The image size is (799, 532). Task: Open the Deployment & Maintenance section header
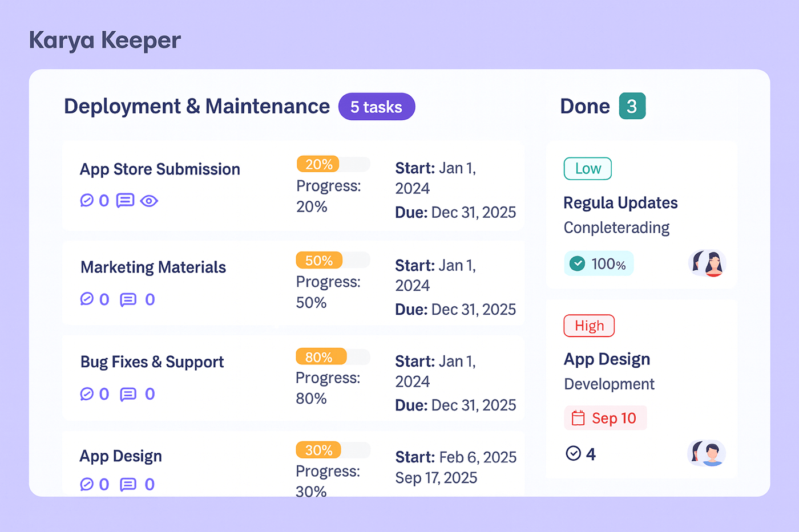tap(197, 106)
